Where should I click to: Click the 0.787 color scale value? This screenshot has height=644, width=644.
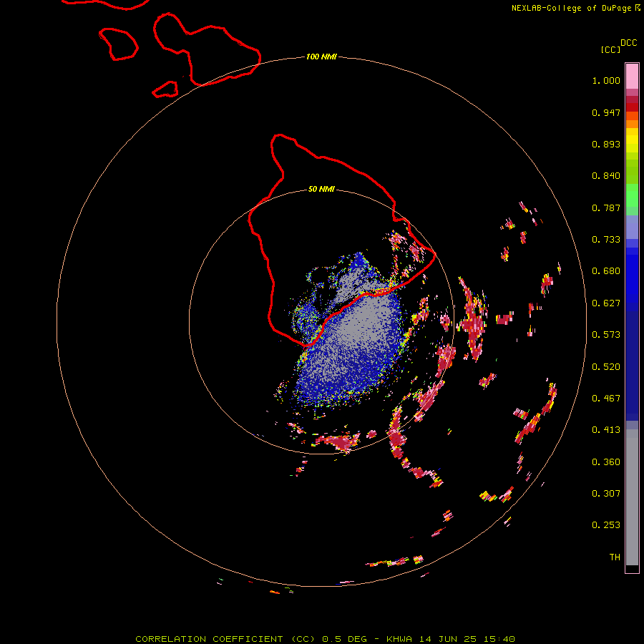click(606, 208)
